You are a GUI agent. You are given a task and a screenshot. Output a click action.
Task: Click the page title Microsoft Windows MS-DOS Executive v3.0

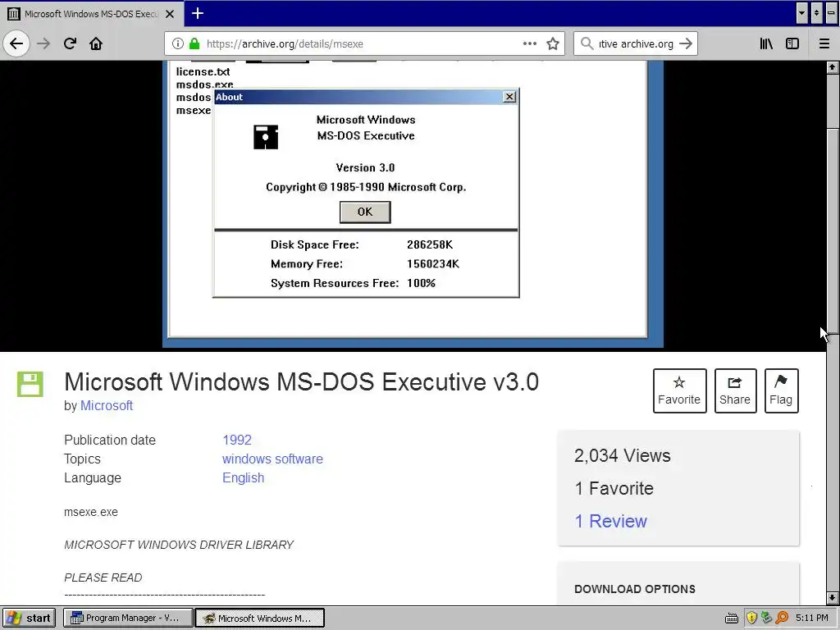302,381
